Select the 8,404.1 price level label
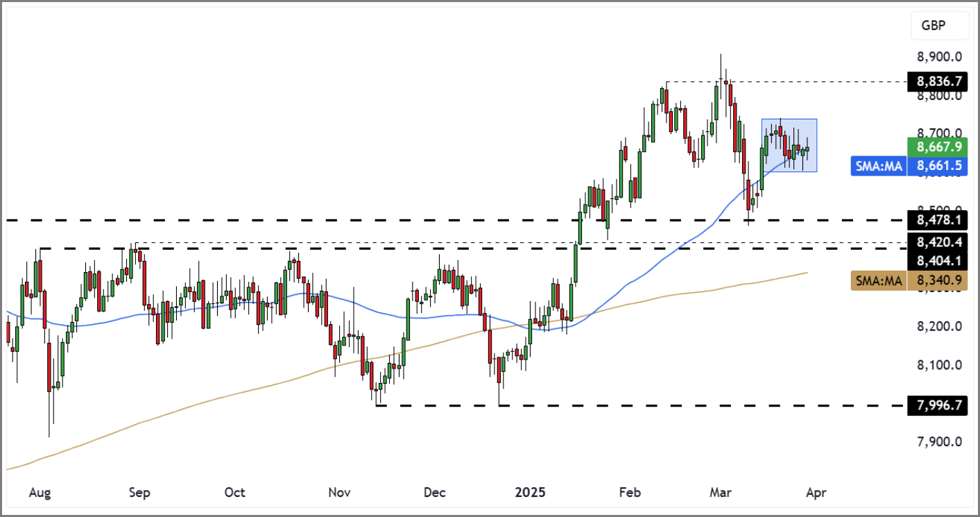 938,261
